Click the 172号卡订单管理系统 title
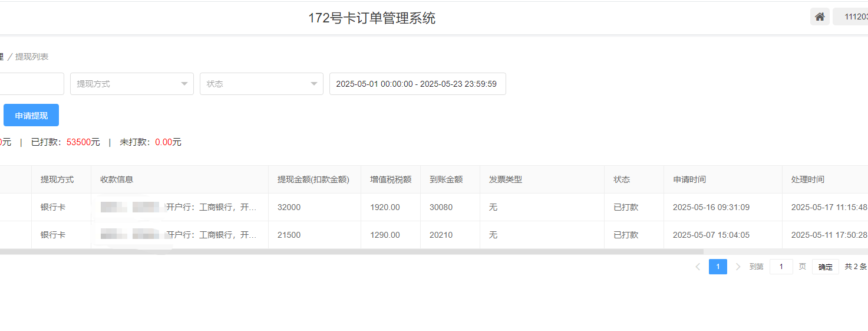Screen dimensions: 868x331 tap(372, 18)
